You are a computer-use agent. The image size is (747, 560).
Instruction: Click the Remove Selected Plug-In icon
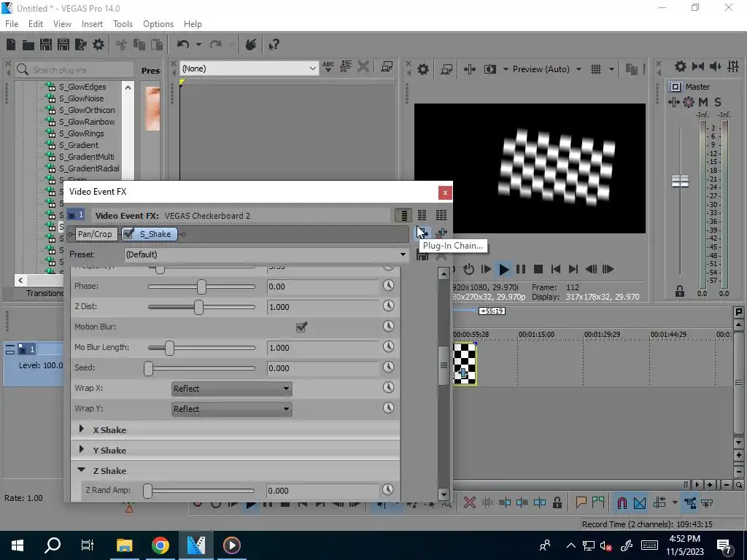(441, 234)
